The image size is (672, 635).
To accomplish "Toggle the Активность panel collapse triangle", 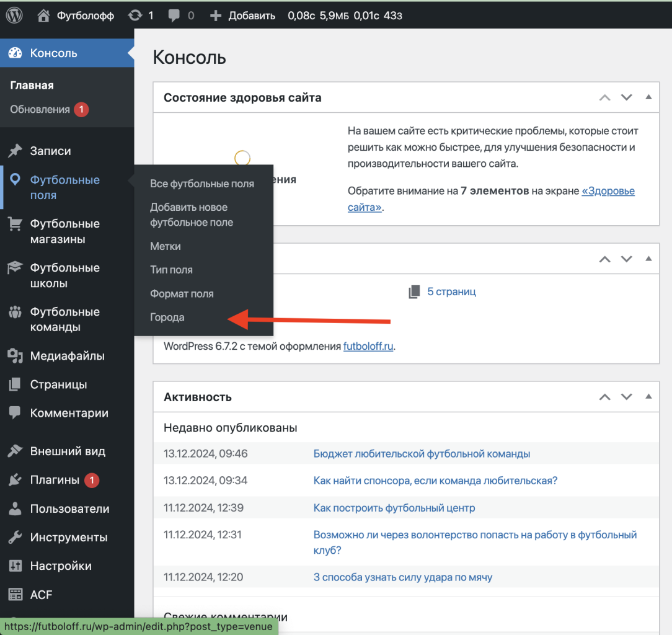I will tap(648, 397).
